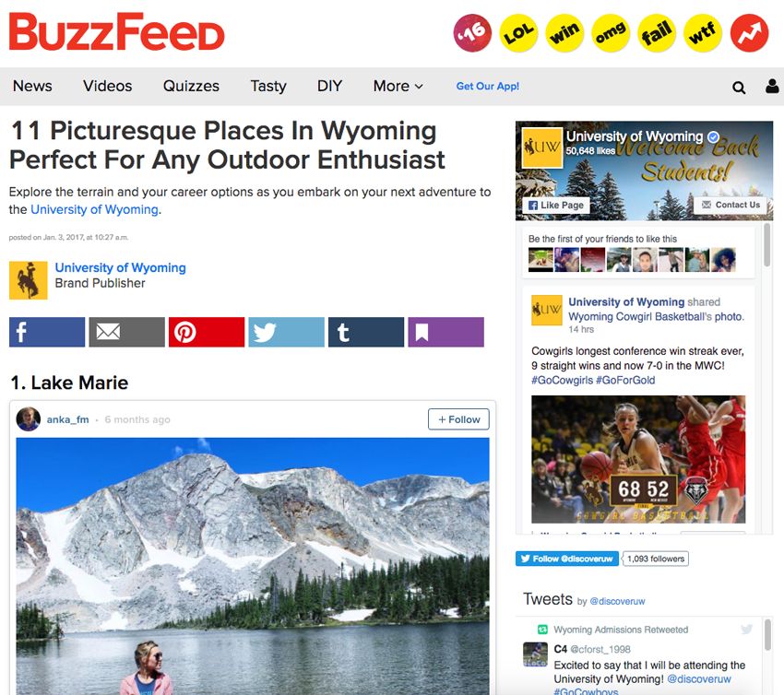Go to the Tasty section

point(268,86)
